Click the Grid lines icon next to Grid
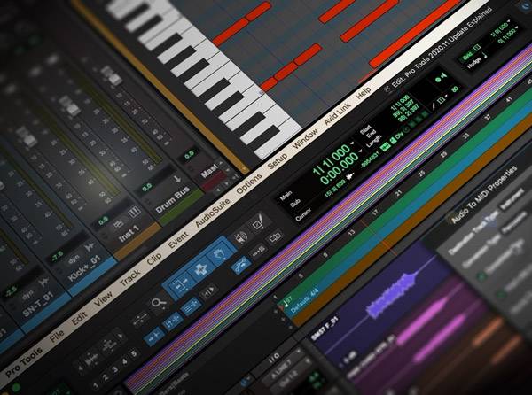 click(x=477, y=48)
